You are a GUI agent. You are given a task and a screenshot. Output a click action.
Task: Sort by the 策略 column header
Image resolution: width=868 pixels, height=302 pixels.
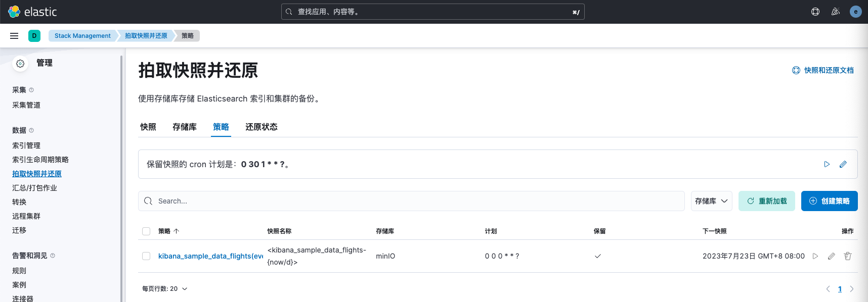pyautogui.click(x=168, y=231)
